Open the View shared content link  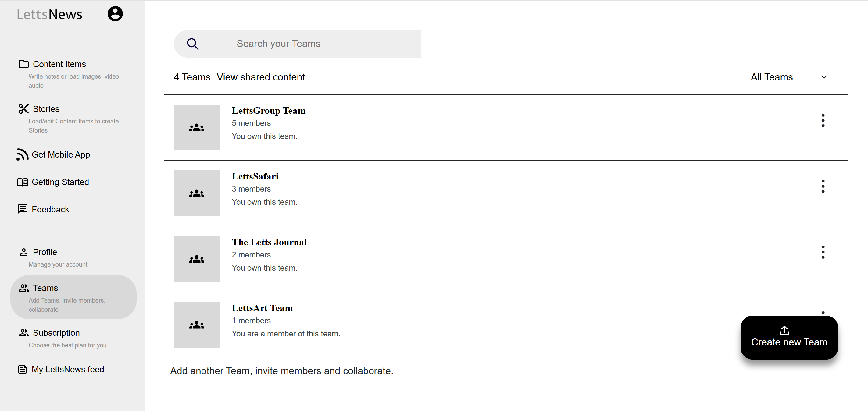point(260,77)
